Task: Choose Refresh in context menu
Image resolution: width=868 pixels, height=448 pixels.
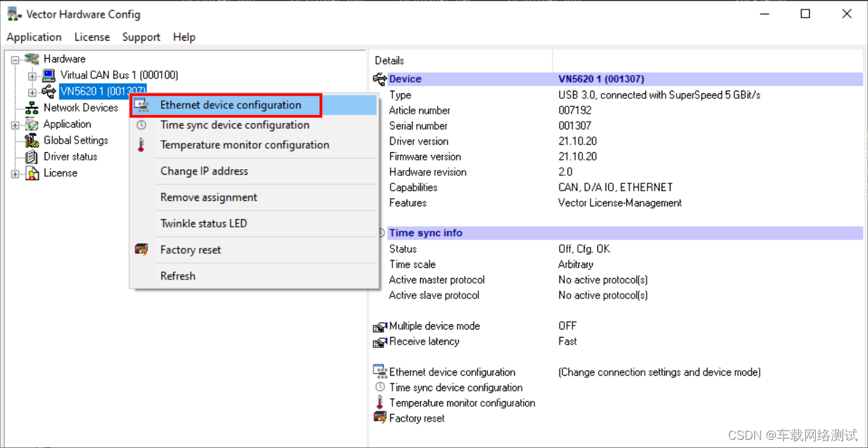Action: (x=254, y=276)
